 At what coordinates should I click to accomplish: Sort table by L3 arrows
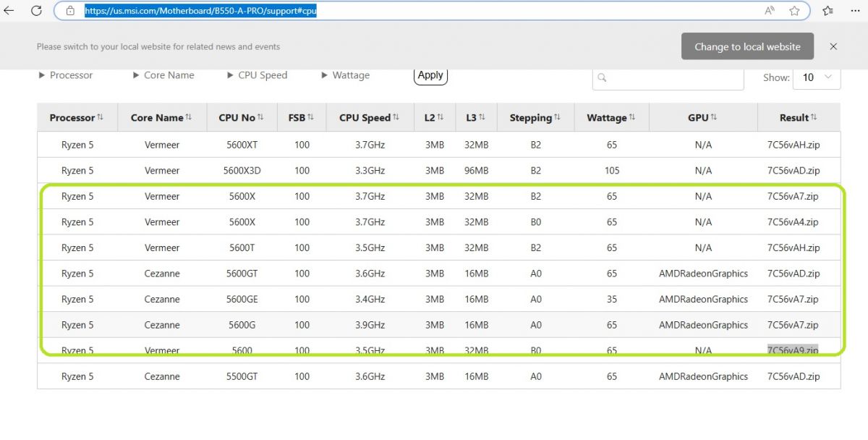[482, 117]
